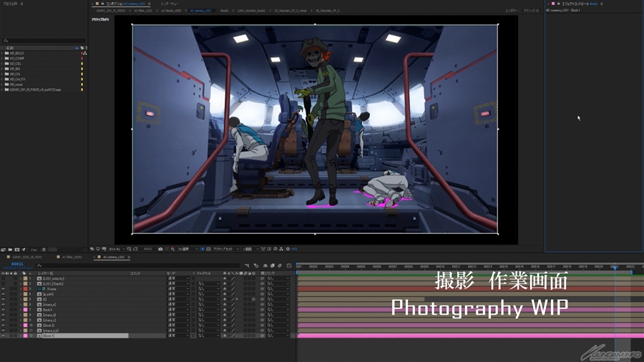Image resolution: width=644 pixels, height=362 pixels.
Task: Switch to the #1 filter_c0201 timeline tab
Action: pos(72,258)
